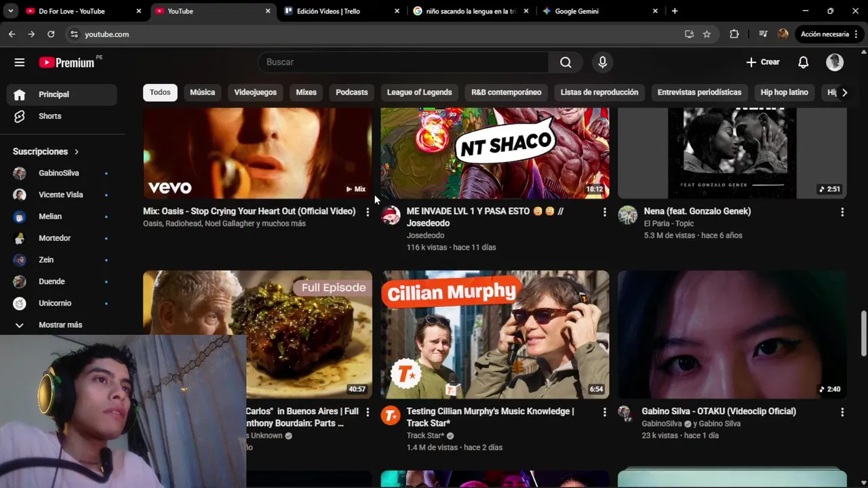
Task: Open Unicornio subscription channel
Action: click(62, 303)
